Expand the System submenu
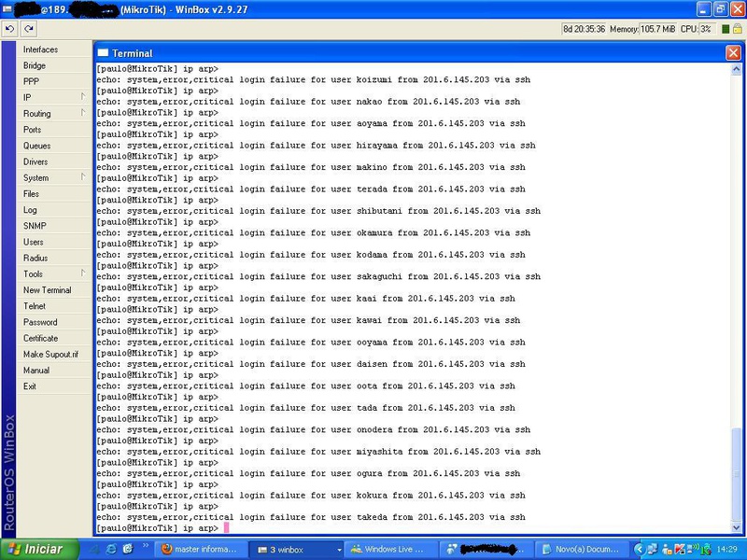The width and height of the screenshot is (747, 560). pos(54,177)
